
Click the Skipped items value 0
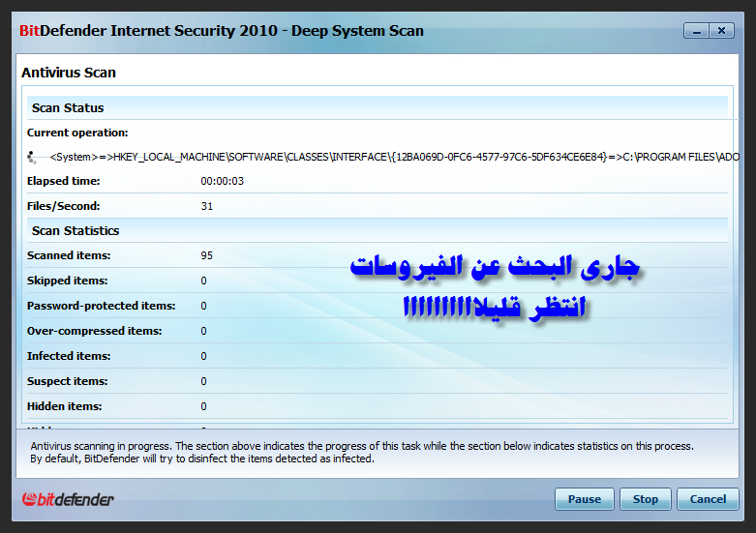click(203, 281)
